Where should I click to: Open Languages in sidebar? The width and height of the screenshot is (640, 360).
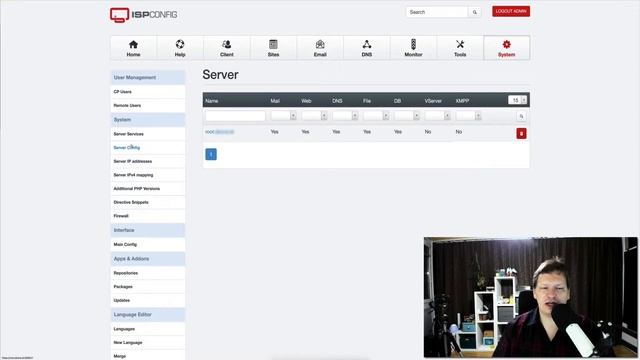tap(148, 329)
